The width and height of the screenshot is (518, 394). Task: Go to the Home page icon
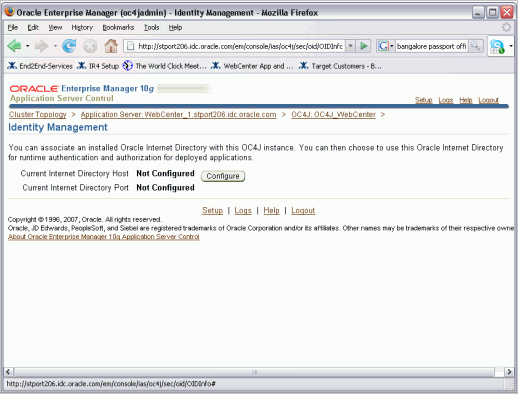coord(111,46)
